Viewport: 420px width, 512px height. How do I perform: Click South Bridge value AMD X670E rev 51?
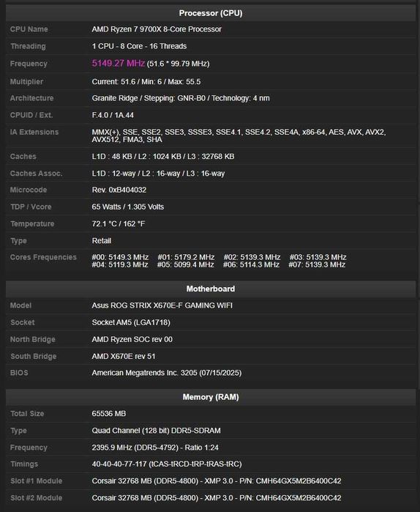[124, 356]
